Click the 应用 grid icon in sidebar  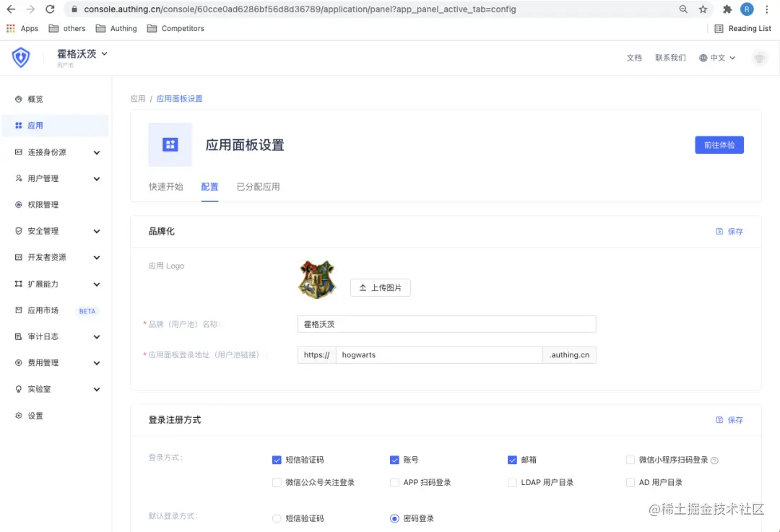pos(18,126)
